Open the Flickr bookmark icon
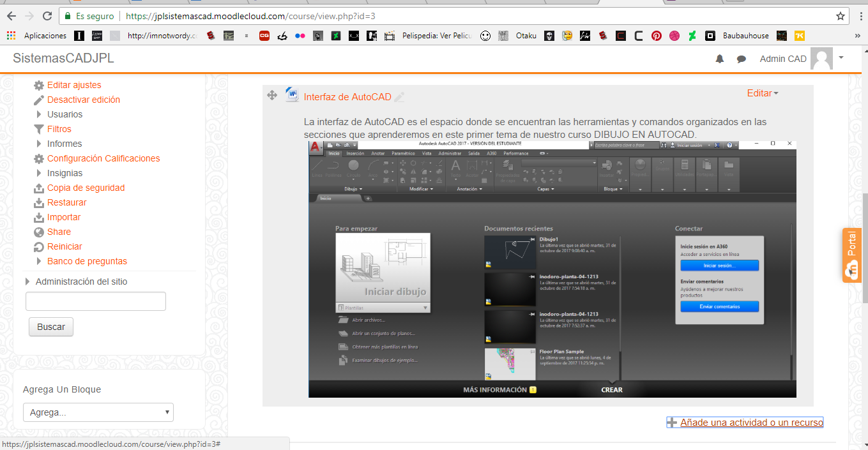Image resolution: width=868 pixels, height=450 pixels. (300, 36)
